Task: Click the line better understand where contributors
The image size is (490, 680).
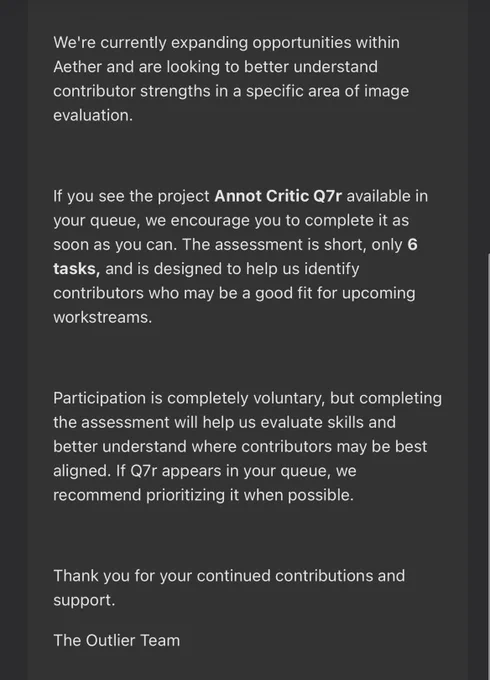Action: (240, 447)
